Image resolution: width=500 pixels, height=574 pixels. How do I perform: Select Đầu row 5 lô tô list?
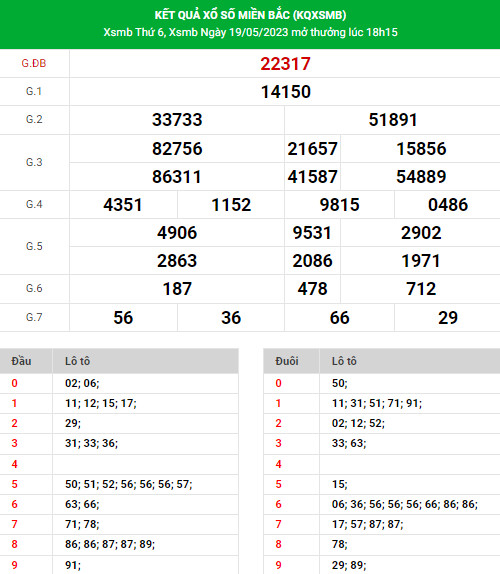128,484
